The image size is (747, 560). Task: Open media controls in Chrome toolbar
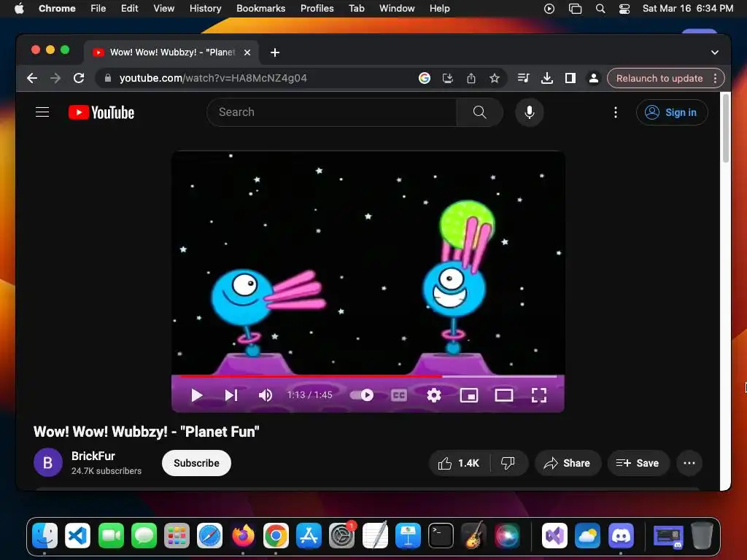tap(523, 78)
